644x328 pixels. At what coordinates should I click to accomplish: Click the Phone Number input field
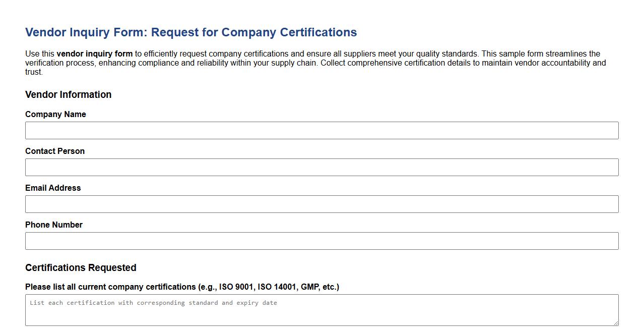pos(321,241)
